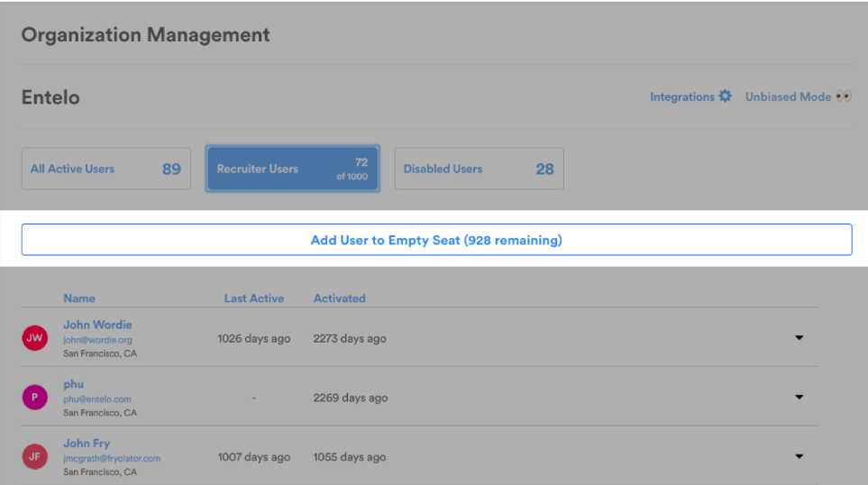Click the Entelo organization name
The height and width of the screenshot is (485, 868).
coord(50,97)
